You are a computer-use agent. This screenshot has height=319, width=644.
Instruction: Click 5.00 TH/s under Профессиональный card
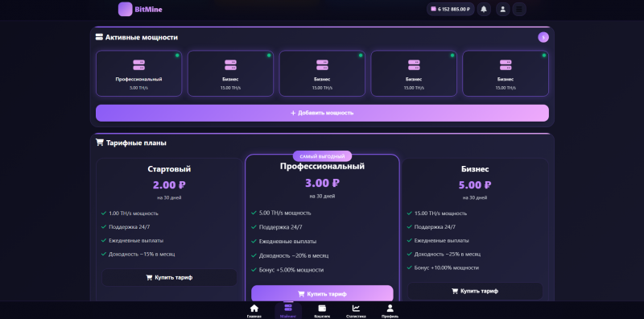pos(138,88)
